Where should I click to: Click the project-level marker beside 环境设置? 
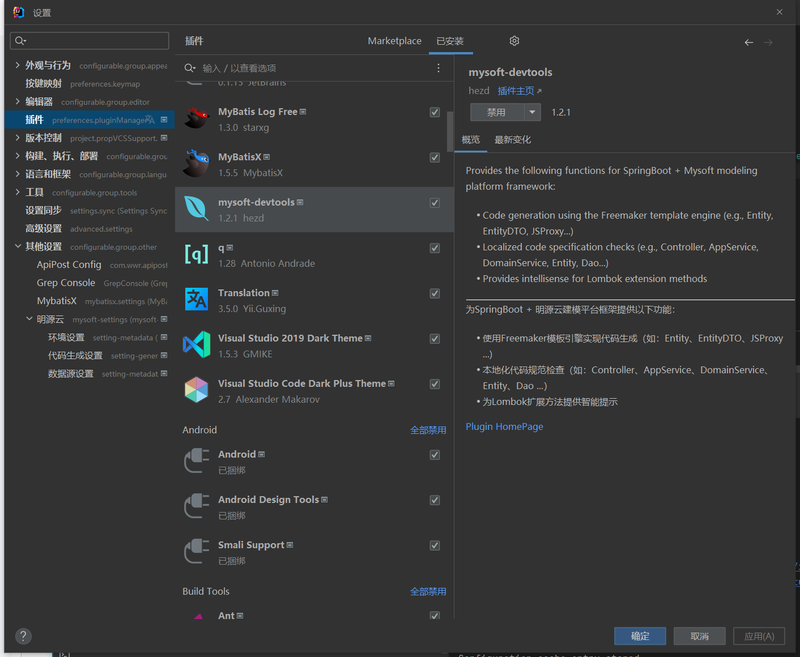click(x=164, y=337)
